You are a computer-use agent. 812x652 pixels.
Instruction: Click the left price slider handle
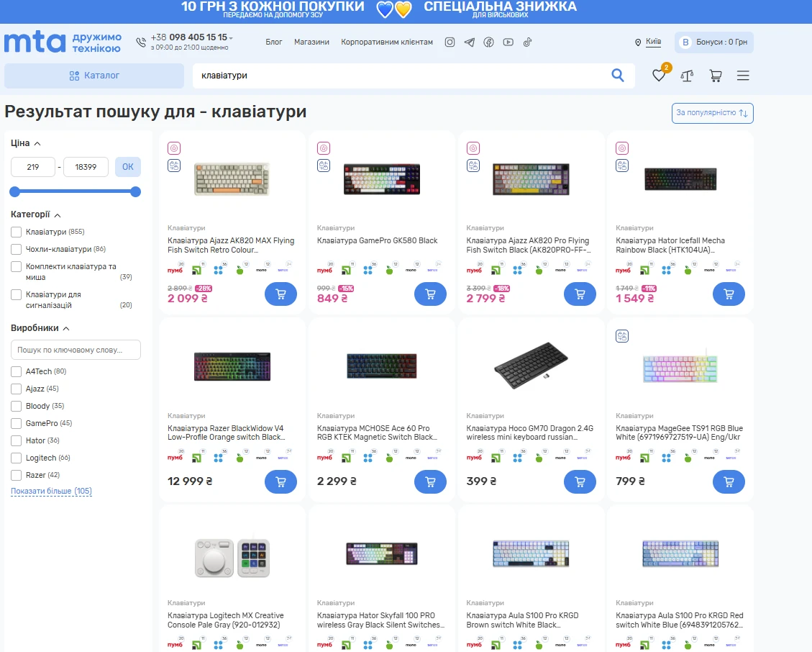[x=15, y=191]
